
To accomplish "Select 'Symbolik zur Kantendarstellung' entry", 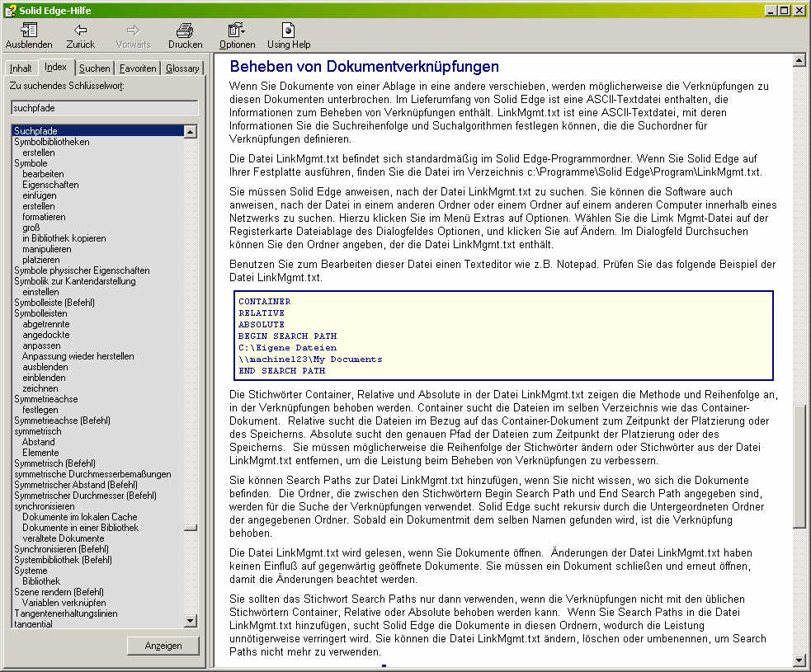I will click(75, 281).
